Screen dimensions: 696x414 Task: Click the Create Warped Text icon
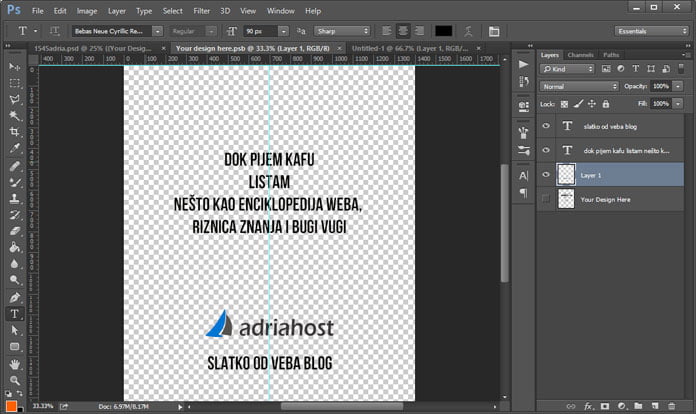(468, 31)
